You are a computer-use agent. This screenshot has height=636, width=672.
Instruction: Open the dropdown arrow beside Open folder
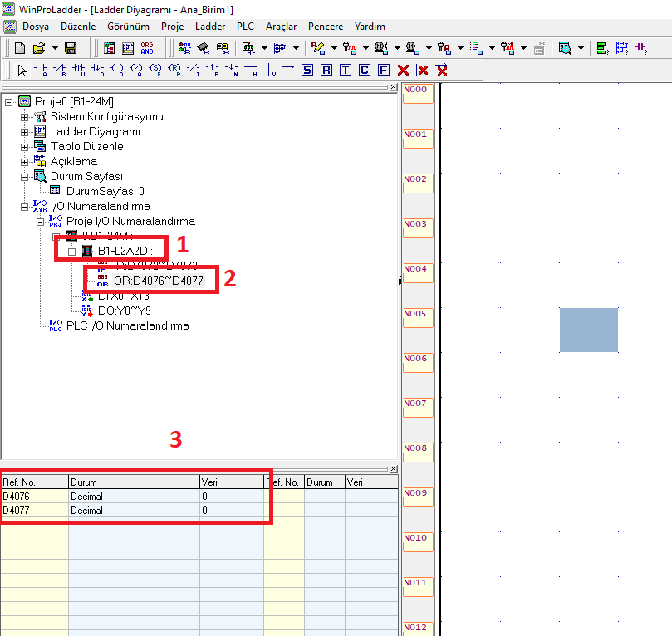[55, 48]
